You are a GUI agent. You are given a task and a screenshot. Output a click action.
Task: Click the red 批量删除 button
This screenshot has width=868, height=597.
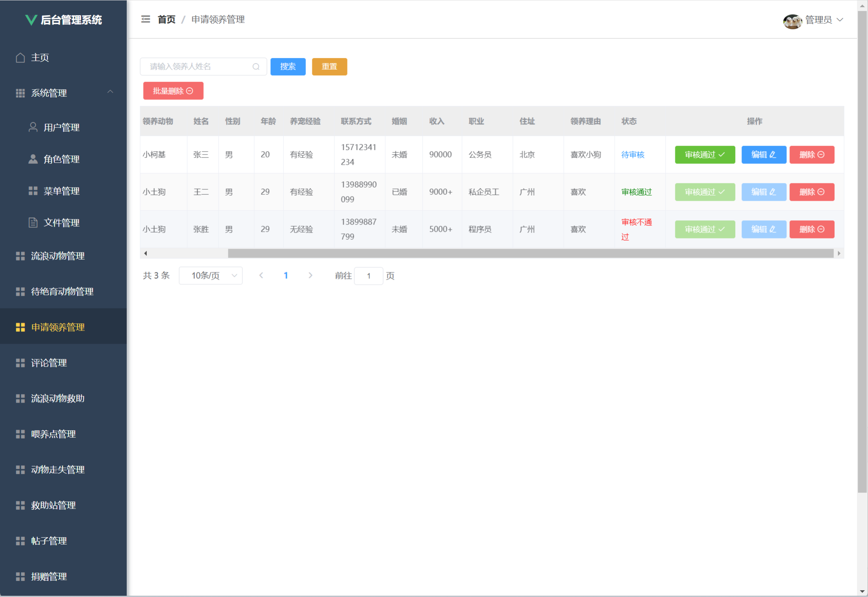pos(173,91)
